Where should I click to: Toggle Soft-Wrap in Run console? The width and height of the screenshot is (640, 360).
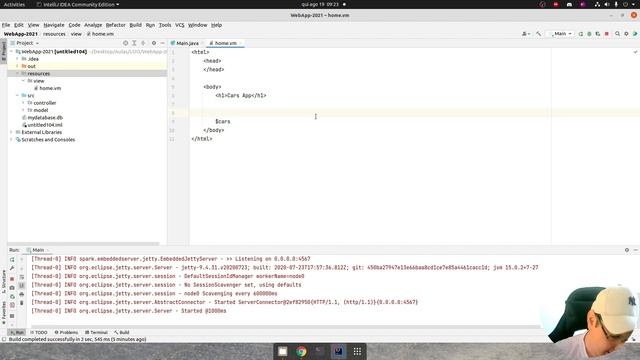[22, 277]
